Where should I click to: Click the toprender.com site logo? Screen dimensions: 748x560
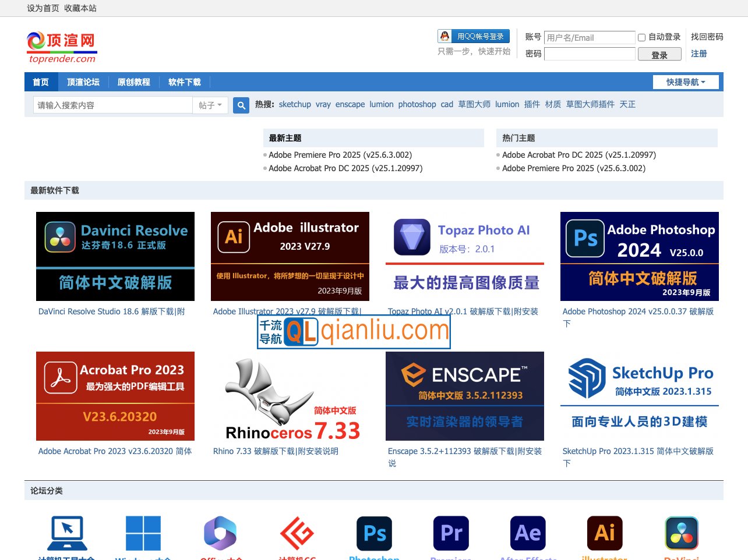(x=61, y=48)
